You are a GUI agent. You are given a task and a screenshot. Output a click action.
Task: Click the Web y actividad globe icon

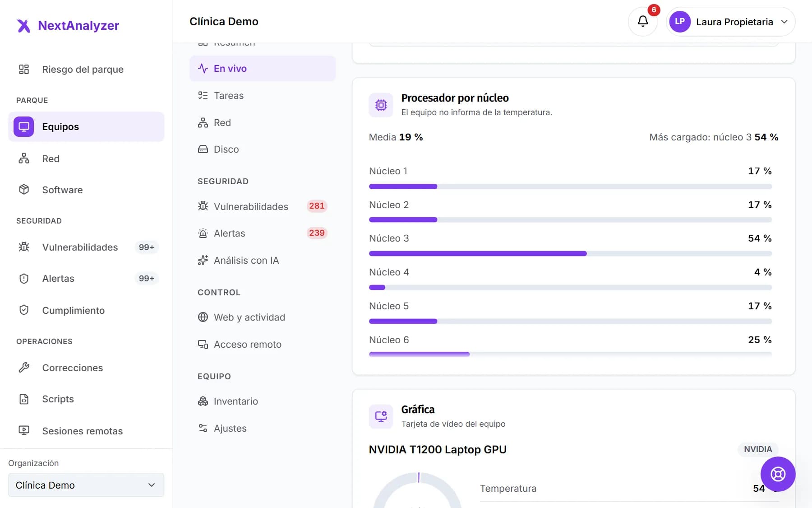click(203, 317)
